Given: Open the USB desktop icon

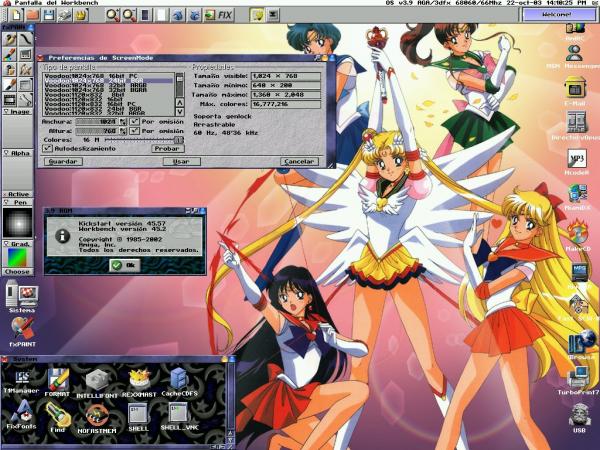Looking at the screenshot, I should click(x=579, y=418).
